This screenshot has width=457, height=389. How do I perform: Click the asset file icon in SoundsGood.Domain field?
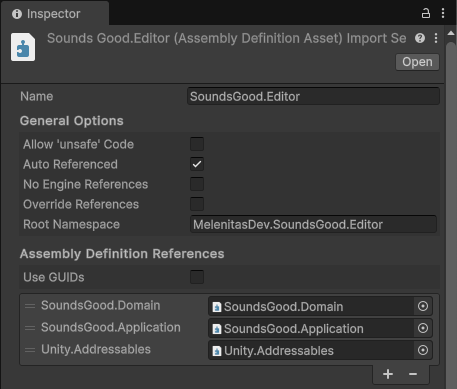(217, 307)
